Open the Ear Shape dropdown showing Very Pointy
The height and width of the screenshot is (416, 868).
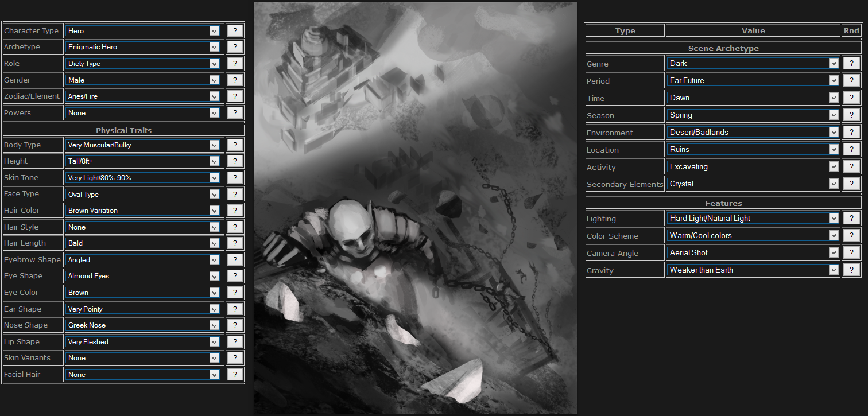click(x=142, y=309)
